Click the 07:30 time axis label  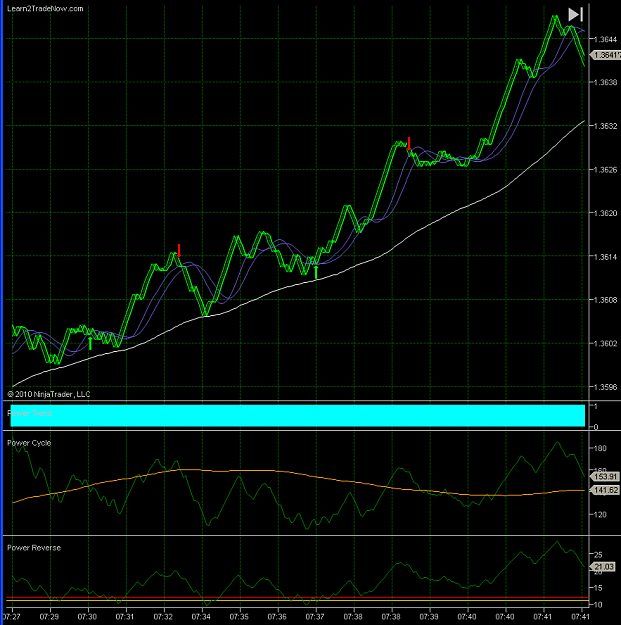tap(87, 617)
